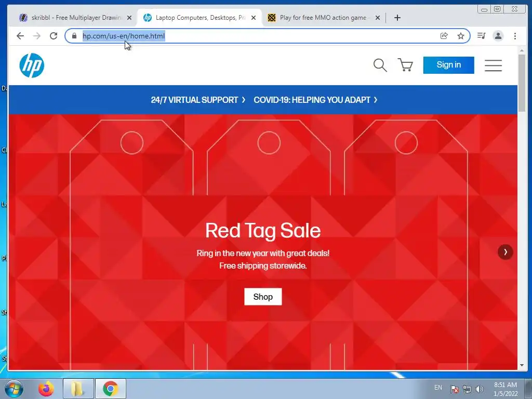Select the Laptop Computers, Desktops tab
Screen dimensions: 532x399
(x=199, y=18)
